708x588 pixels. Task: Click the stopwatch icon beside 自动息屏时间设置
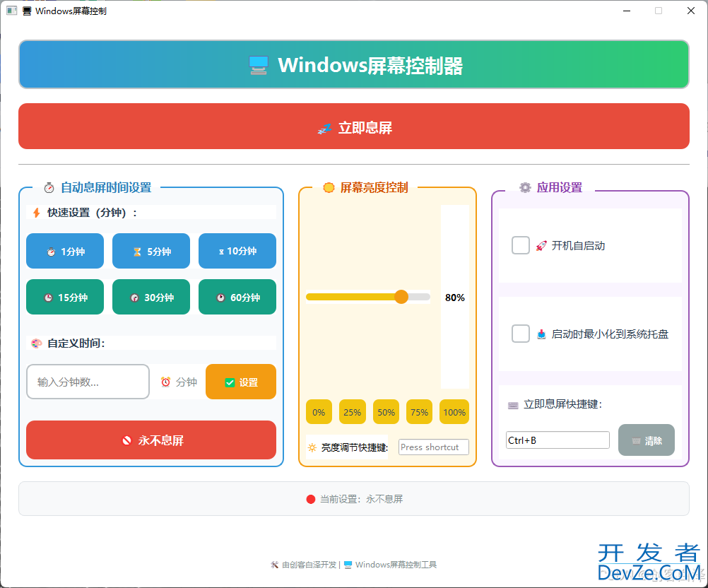coord(49,188)
